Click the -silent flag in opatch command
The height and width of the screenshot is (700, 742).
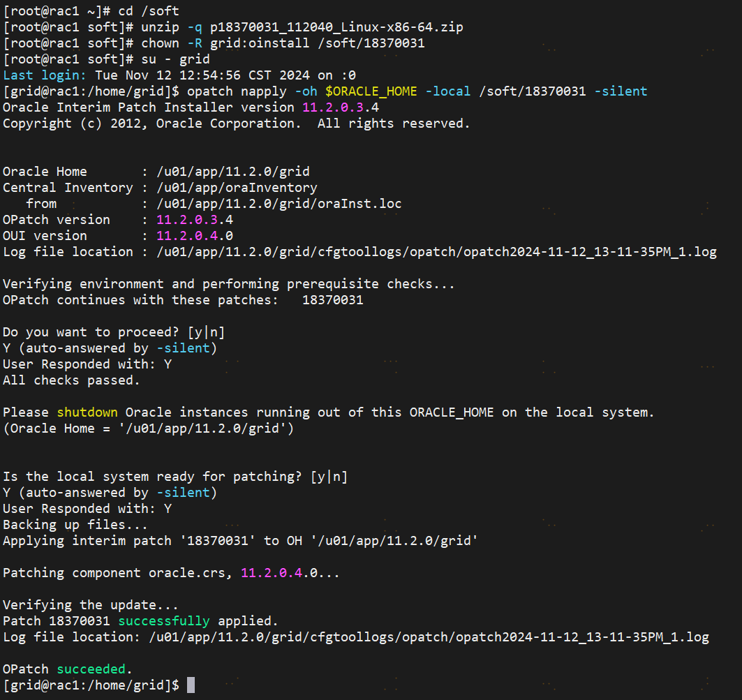tap(621, 91)
